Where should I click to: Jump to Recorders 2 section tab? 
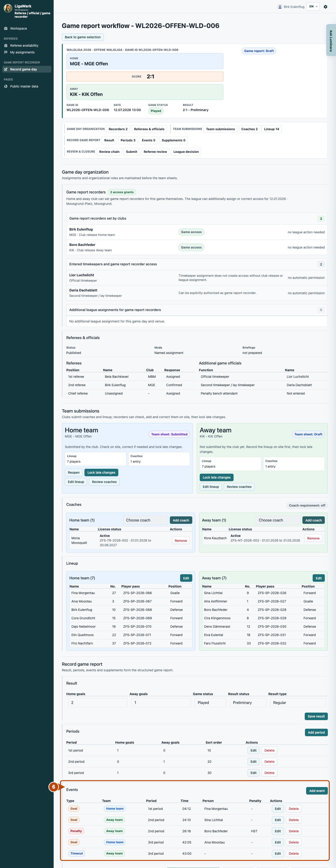[x=118, y=129]
